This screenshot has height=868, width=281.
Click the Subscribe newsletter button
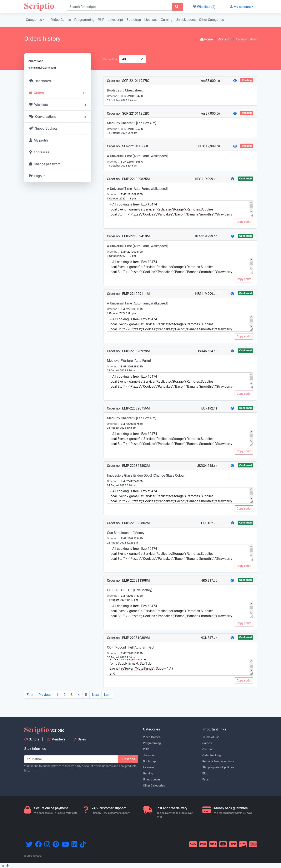click(128, 759)
